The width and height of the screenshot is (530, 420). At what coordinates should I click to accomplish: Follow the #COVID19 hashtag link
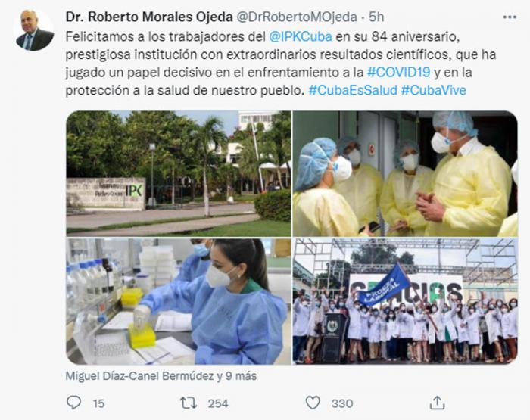(398, 73)
